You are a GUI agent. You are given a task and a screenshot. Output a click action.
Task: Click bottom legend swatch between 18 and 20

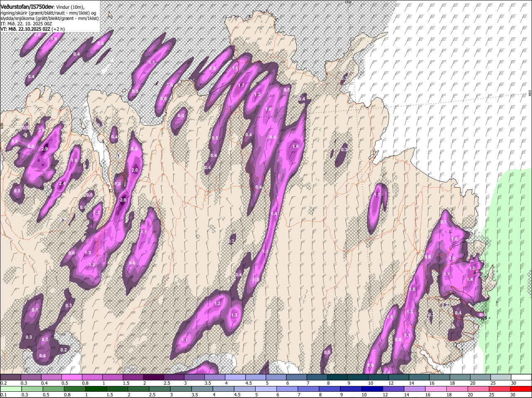click(x=457, y=389)
